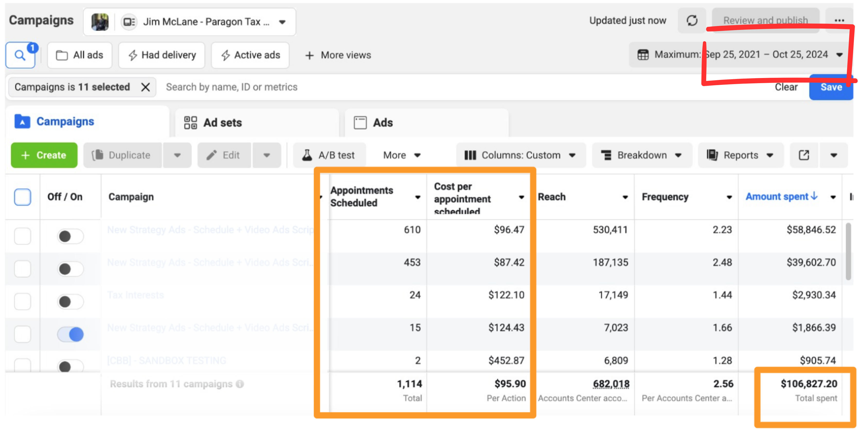Open the More dropdown menu
The height and width of the screenshot is (436, 868).
click(x=402, y=155)
